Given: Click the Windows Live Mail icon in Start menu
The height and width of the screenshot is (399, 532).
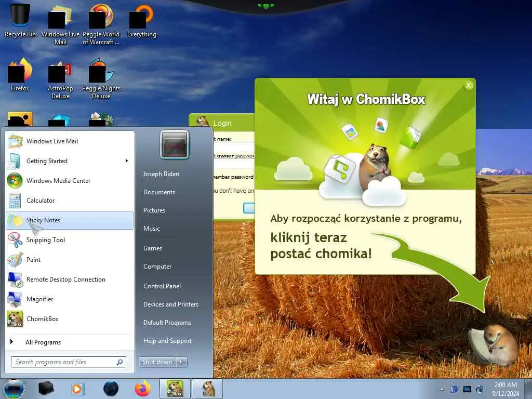Looking at the screenshot, I should pos(15,141).
